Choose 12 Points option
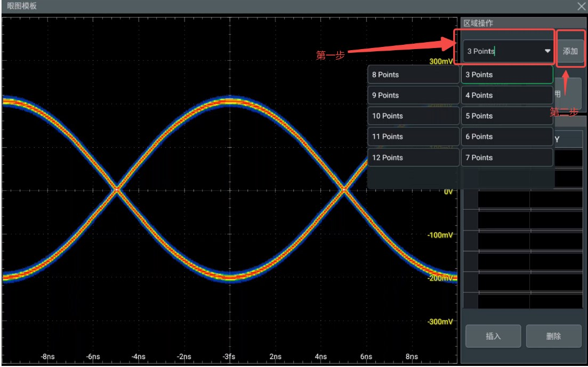 tap(413, 157)
